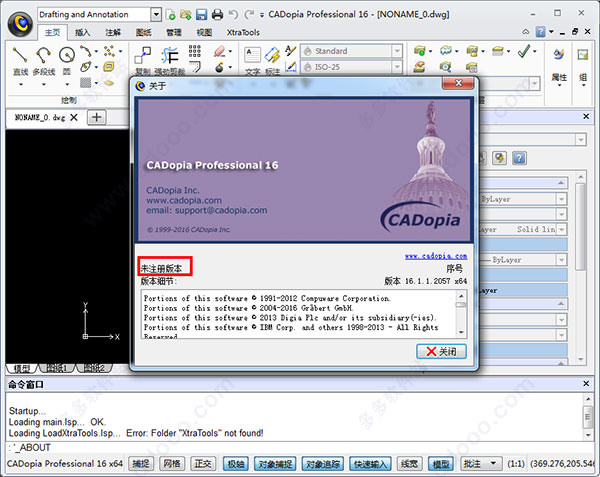The width and height of the screenshot is (600, 477).
Task: Expand the dropdown arrow under the Line tool
Action: click(x=20, y=84)
